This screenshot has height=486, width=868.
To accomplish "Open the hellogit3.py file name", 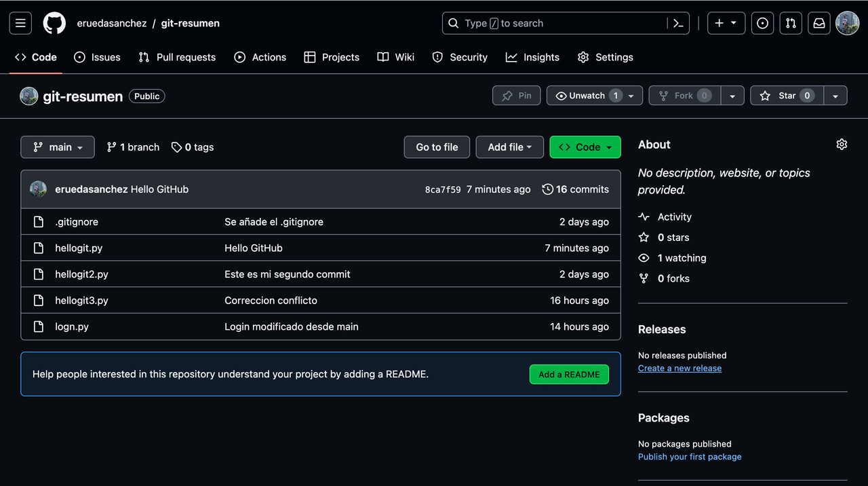I will point(81,300).
